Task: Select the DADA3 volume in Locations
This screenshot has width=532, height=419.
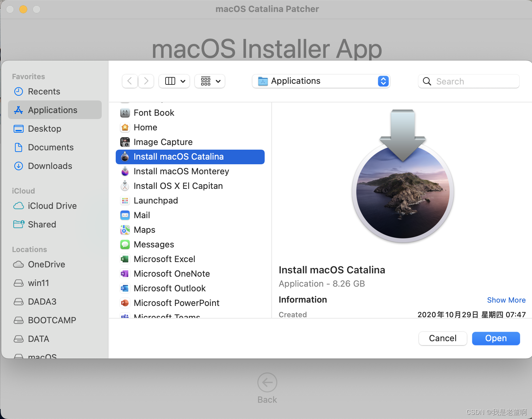Action: point(55,302)
